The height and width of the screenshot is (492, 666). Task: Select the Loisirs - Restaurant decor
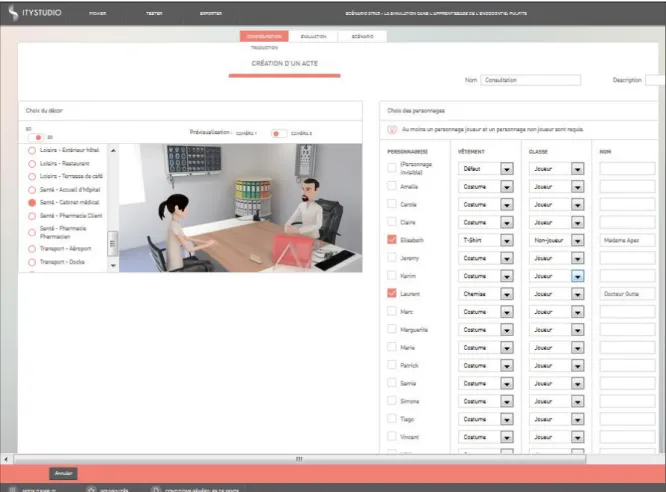pos(32,164)
